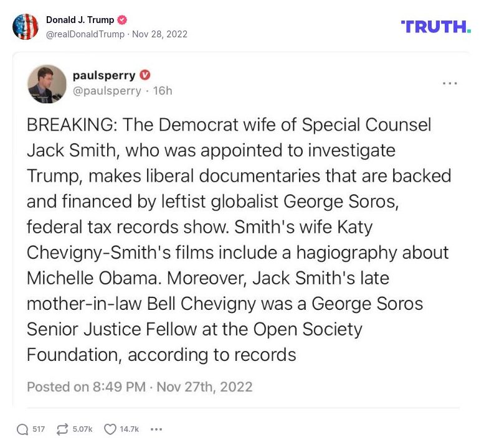
Task: Click the Nov 28, 2022 post date
Action: [x=159, y=34]
